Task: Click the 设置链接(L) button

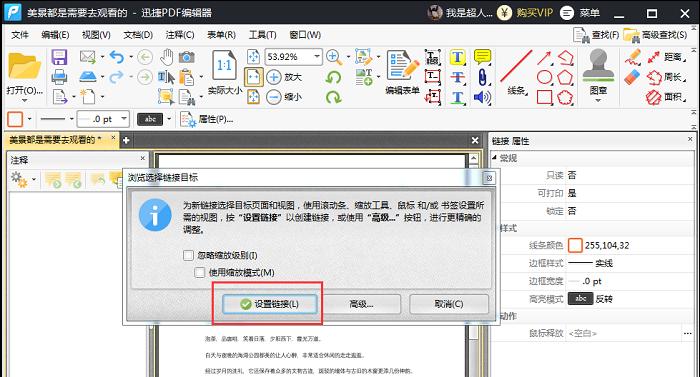Action: (x=270, y=304)
